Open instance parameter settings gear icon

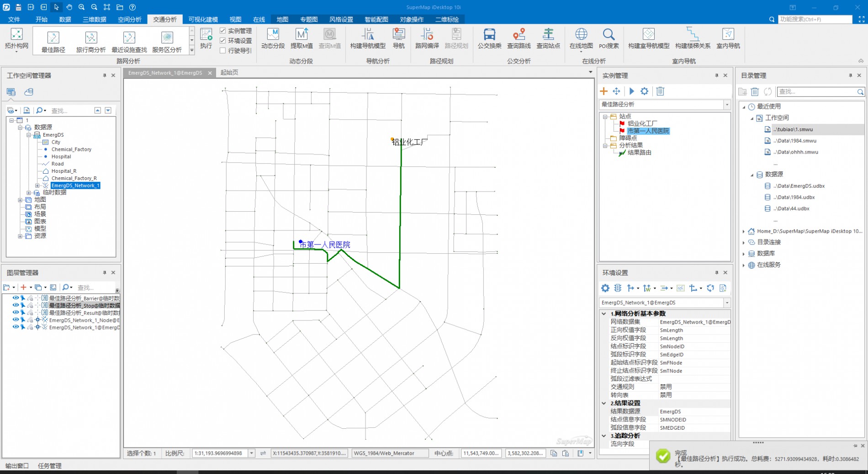pos(644,91)
